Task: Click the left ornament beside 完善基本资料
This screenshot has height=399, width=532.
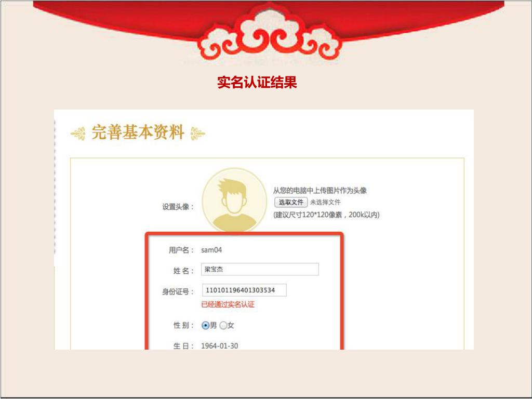Action: coord(78,134)
